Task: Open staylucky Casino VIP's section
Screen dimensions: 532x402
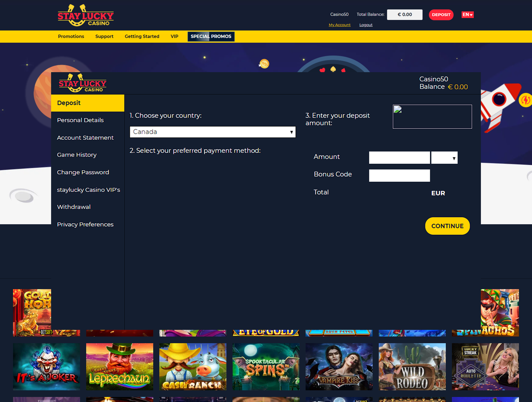Action: (88, 190)
